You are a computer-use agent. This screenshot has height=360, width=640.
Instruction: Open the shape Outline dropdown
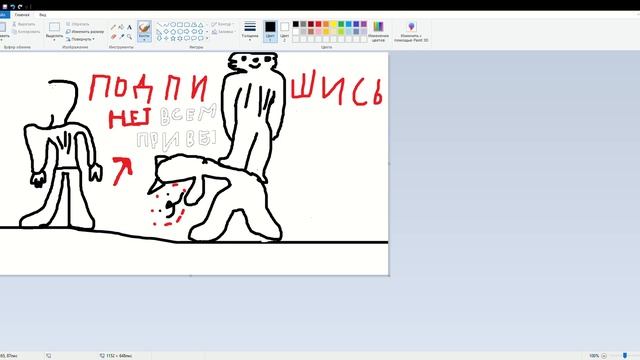[223, 24]
